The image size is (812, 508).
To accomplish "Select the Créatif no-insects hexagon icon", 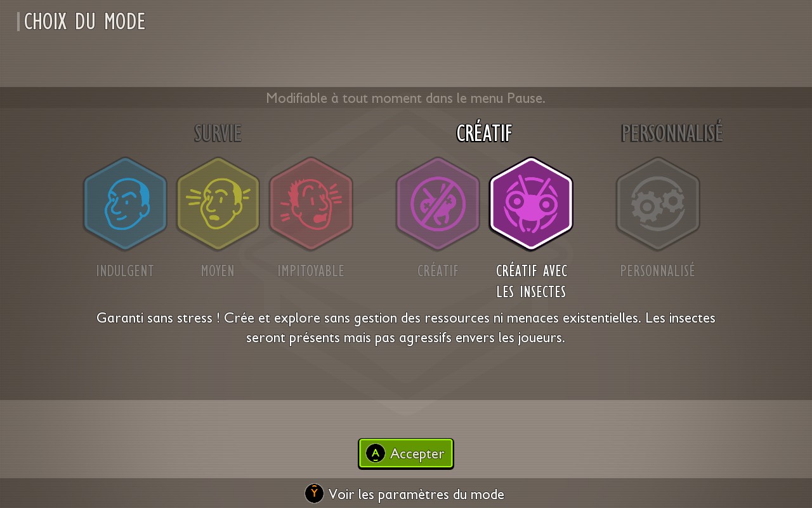I will pyautogui.click(x=438, y=204).
